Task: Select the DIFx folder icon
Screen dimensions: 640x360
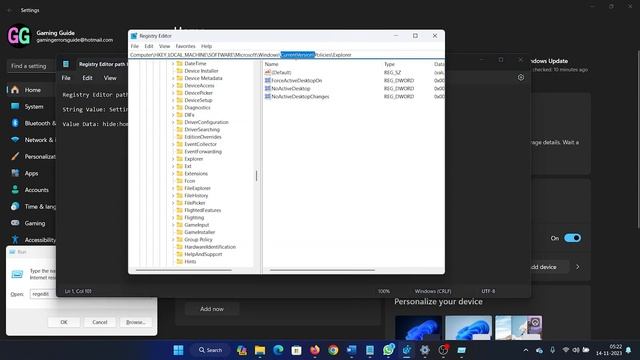Action: coord(180,115)
